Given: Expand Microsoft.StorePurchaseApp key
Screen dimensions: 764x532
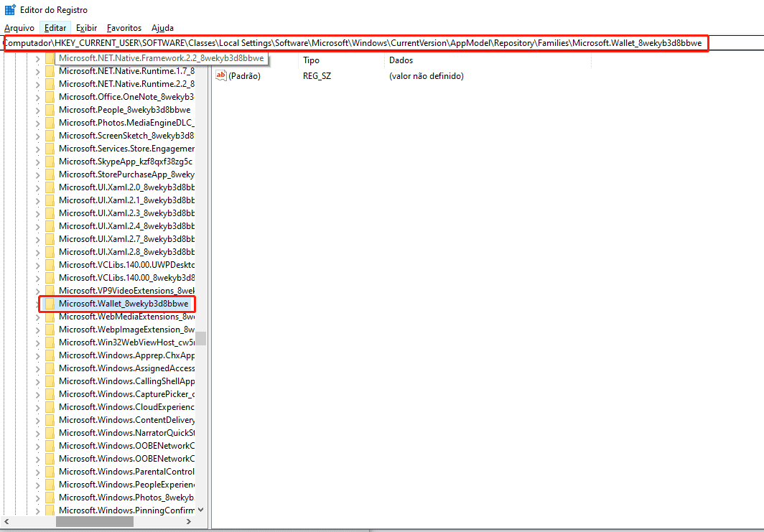Looking at the screenshot, I should pos(37,174).
